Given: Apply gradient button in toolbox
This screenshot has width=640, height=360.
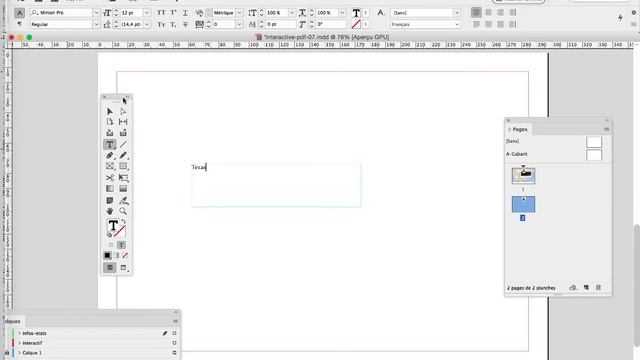Looking at the screenshot, I should [116, 256].
